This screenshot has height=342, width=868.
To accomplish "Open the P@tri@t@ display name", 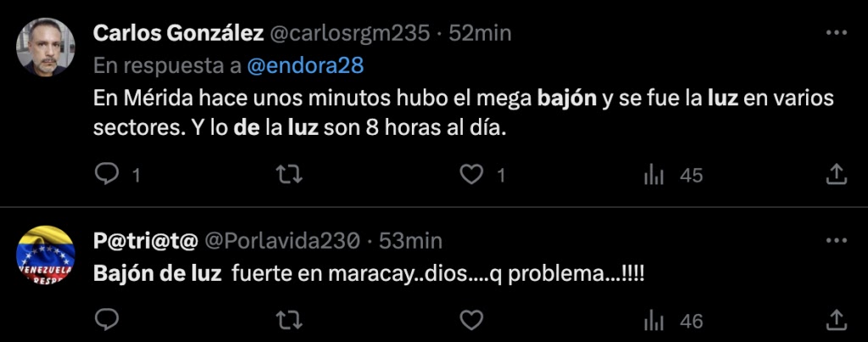I will (146, 241).
